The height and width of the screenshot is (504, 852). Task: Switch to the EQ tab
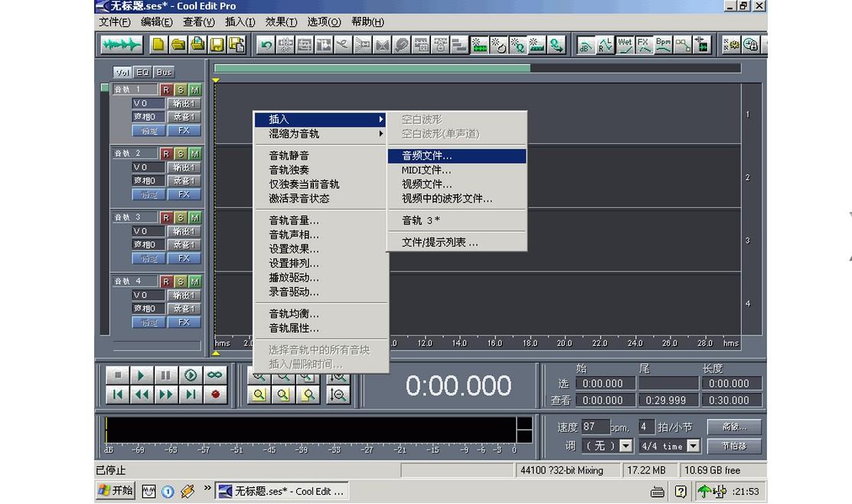142,72
